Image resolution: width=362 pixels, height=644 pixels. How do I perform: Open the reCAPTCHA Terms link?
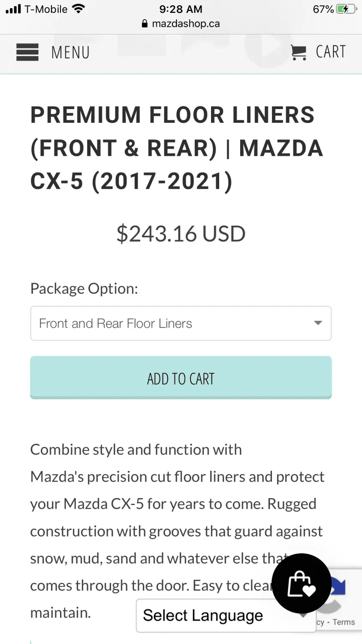[344, 622]
